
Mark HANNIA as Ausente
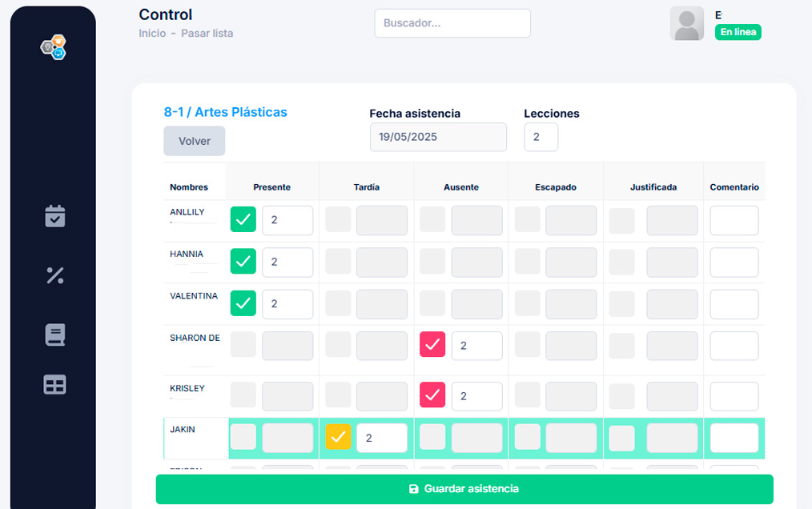point(432,262)
